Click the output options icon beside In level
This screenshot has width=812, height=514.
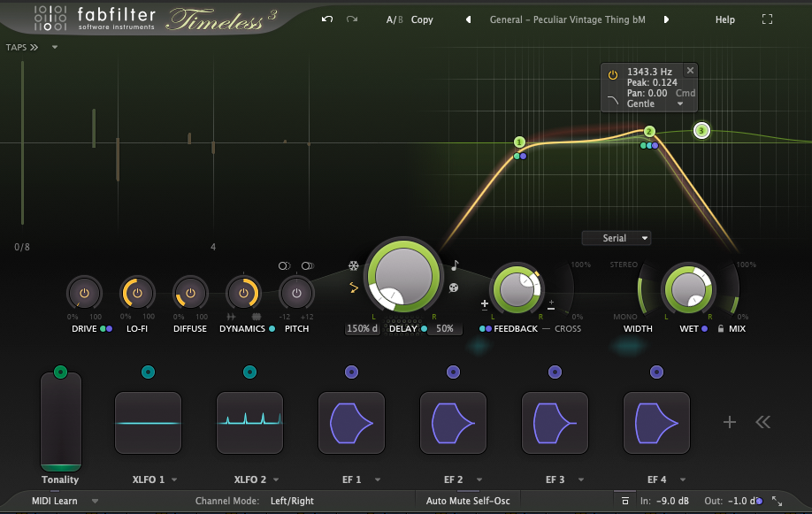[625, 501]
